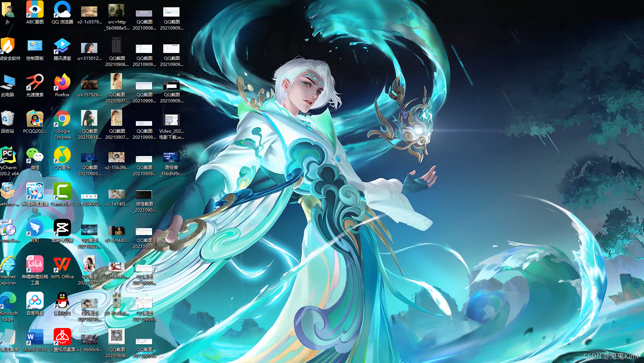Select the 微信截图_2021090... image file
The width and height of the screenshot is (644, 363).
click(145, 201)
